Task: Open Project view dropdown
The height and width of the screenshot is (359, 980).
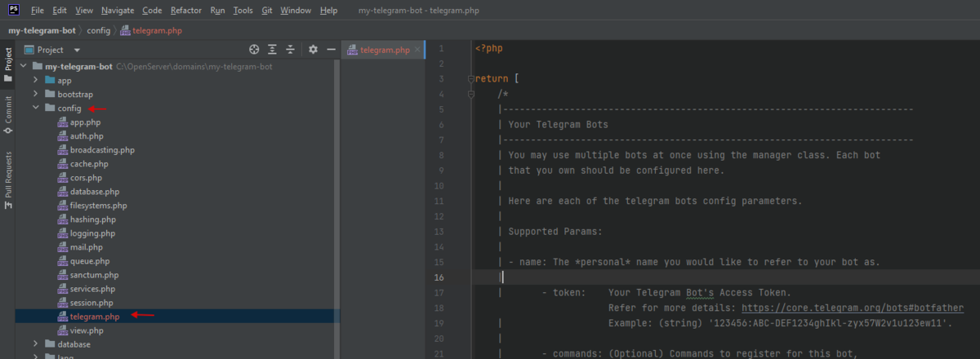Action: (77, 50)
